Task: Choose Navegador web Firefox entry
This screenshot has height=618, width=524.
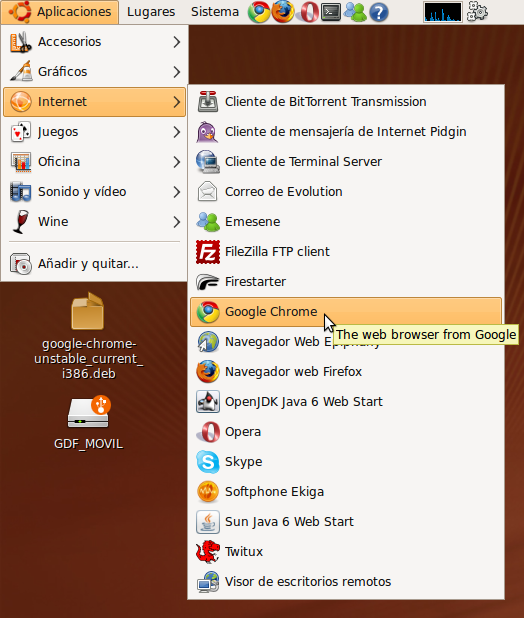Action: [346, 372]
